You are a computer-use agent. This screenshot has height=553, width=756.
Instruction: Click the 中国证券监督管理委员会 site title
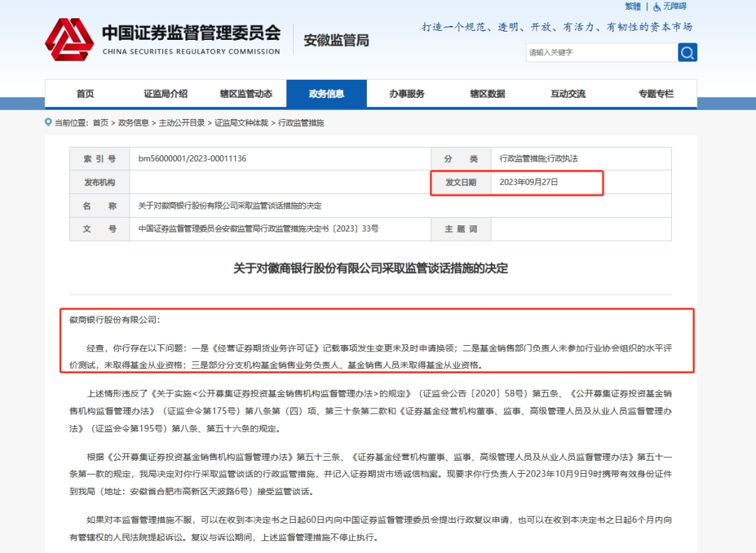[x=191, y=33]
